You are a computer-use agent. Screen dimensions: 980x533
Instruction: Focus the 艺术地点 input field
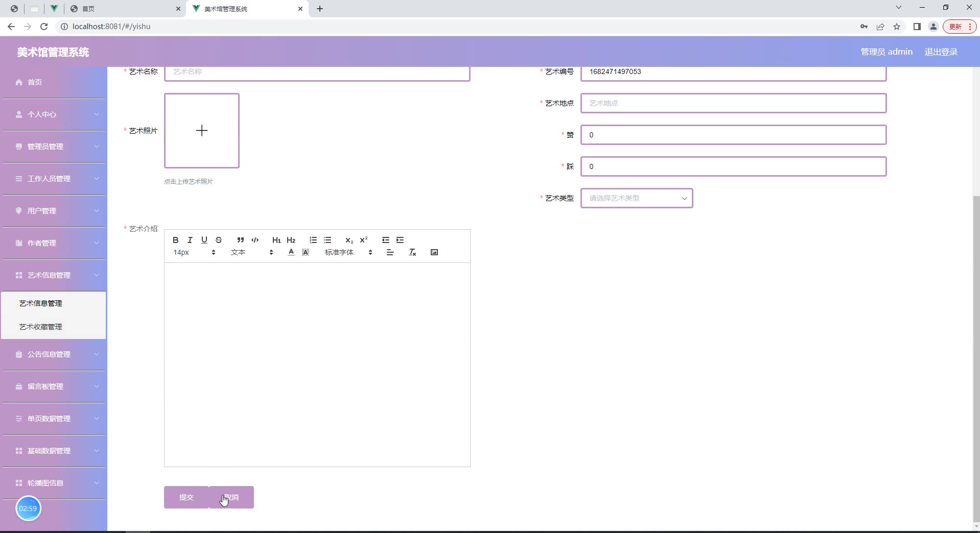point(734,103)
